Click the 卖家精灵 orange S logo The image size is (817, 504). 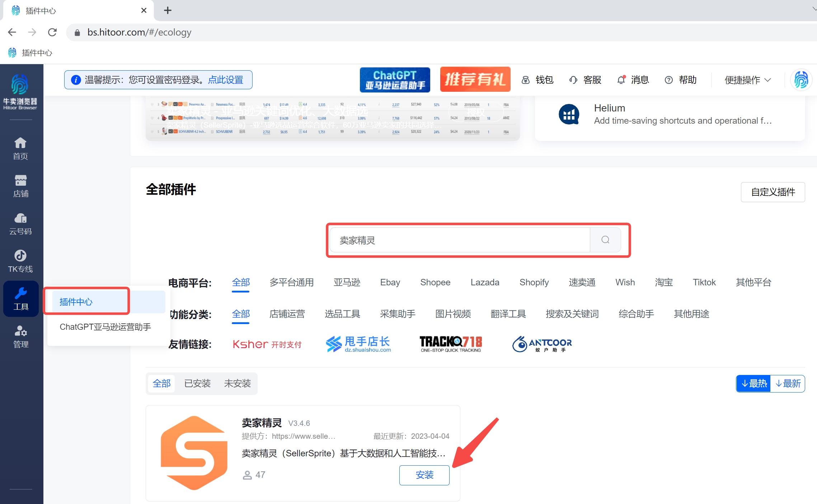point(194,453)
